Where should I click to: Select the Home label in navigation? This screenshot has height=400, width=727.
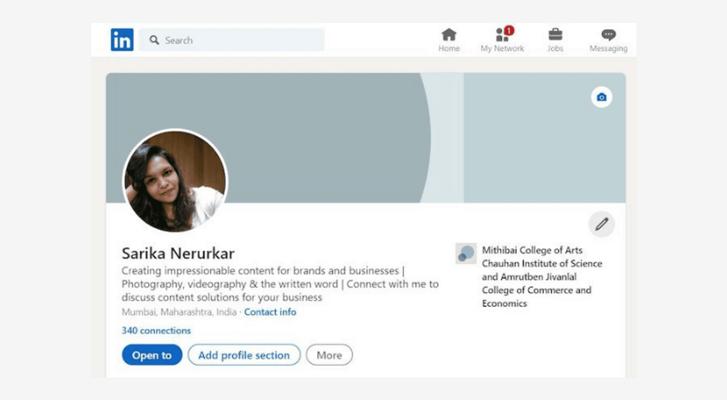(x=449, y=48)
